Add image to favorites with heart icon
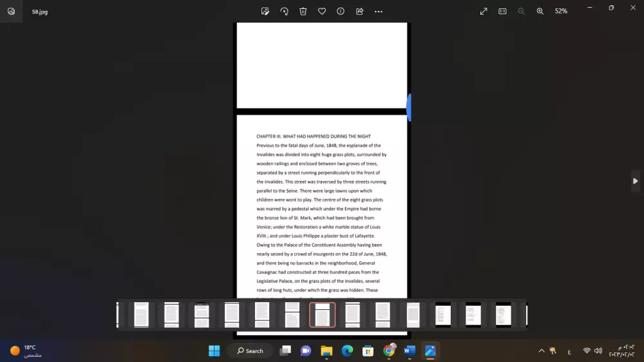The image size is (644, 362). click(322, 12)
